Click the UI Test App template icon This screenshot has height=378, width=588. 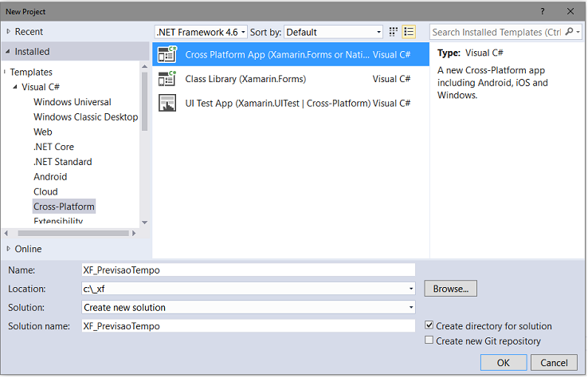point(167,103)
